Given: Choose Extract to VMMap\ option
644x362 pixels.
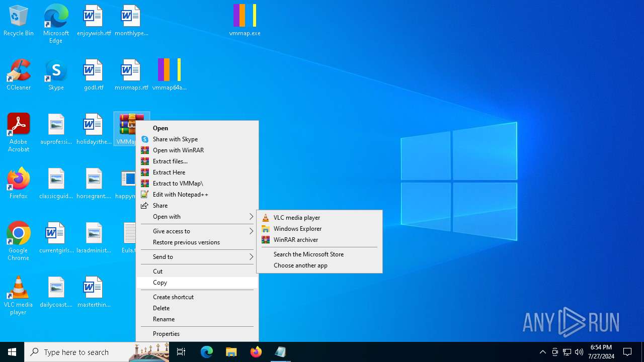Looking at the screenshot, I should click(197, 184).
